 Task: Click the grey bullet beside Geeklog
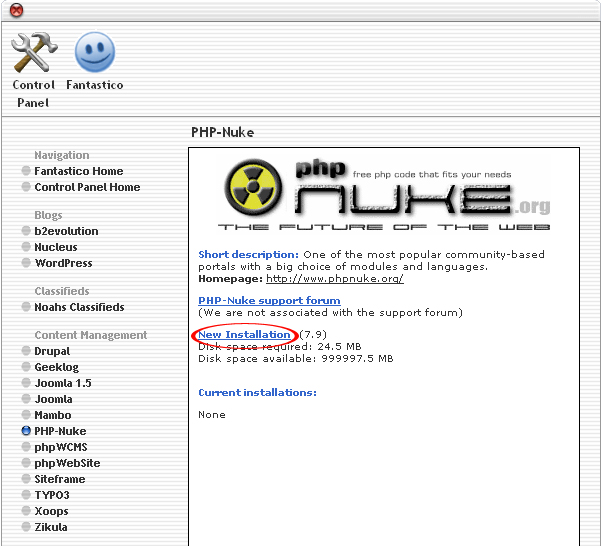point(26,367)
